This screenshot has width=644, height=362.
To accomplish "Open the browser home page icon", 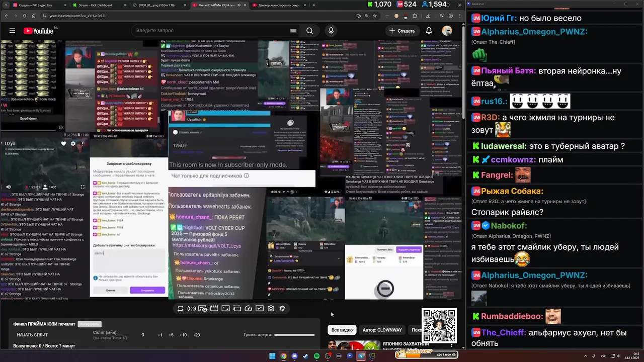I will click(x=34, y=16).
